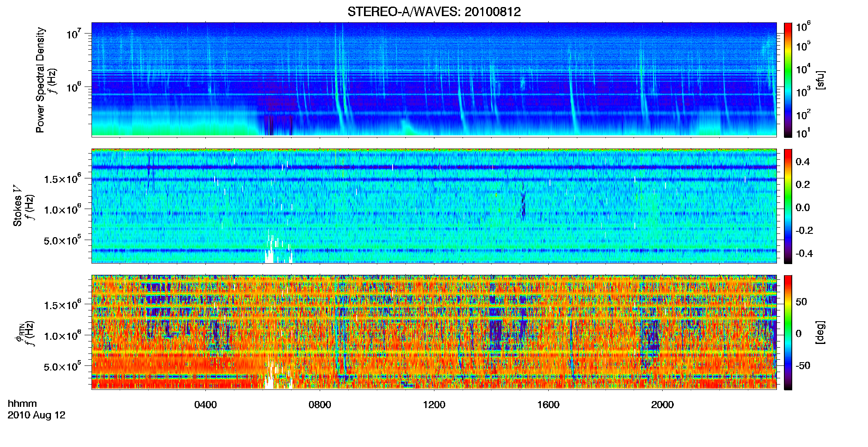Click the 10^1 value on the sfu color bar

(803, 133)
